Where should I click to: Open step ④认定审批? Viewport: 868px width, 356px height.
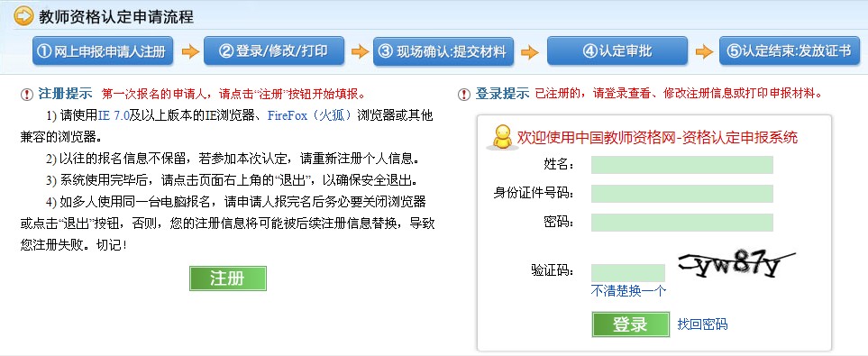point(617,51)
